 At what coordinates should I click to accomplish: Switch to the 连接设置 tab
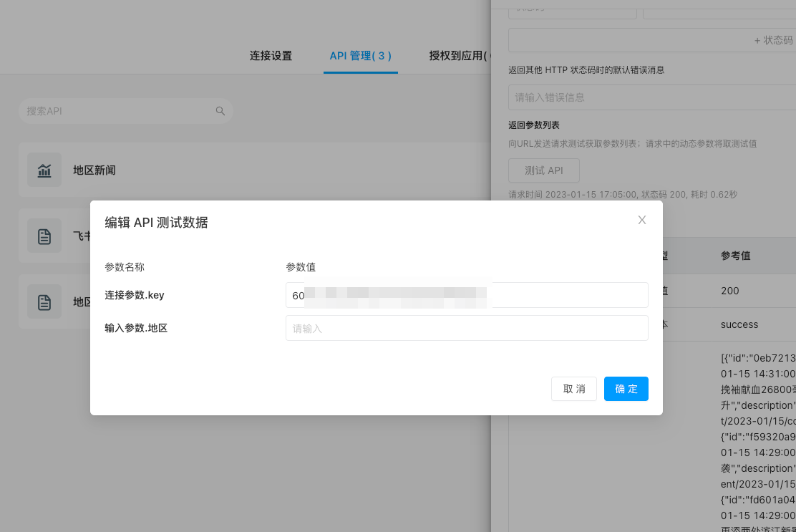tap(271, 55)
